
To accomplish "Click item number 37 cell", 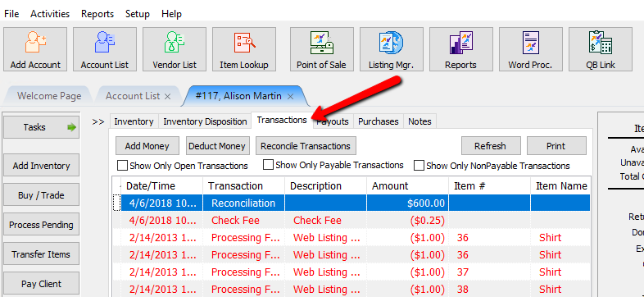I will click(489, 272).
